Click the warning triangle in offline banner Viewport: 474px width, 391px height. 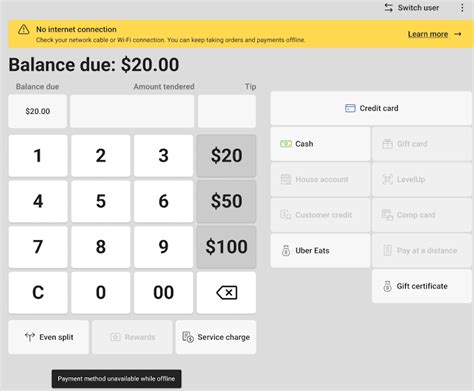[24, 29]
